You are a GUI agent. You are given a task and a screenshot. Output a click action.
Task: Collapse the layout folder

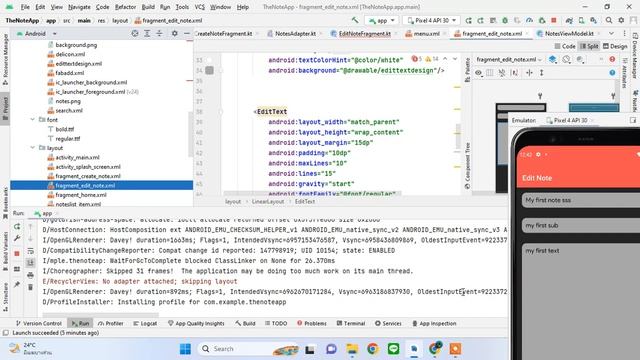(x=33, y=148)
